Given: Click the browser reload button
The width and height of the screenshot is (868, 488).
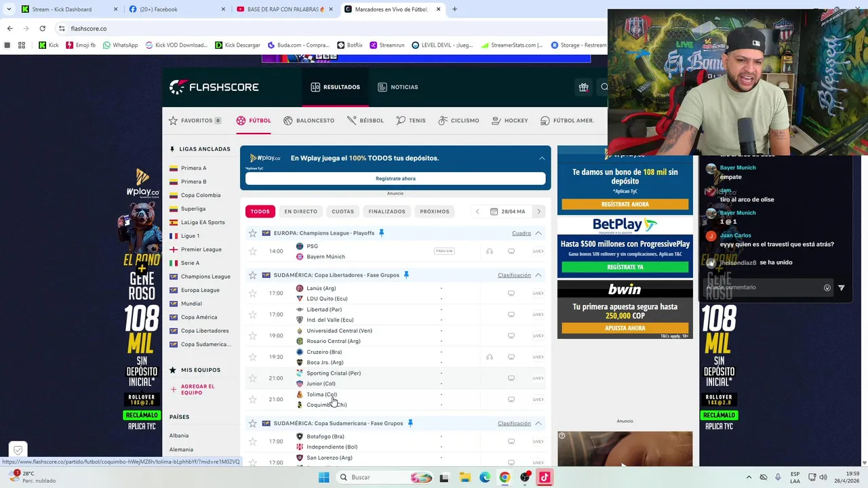Looking at the screenshot, I should click(42, 28).
